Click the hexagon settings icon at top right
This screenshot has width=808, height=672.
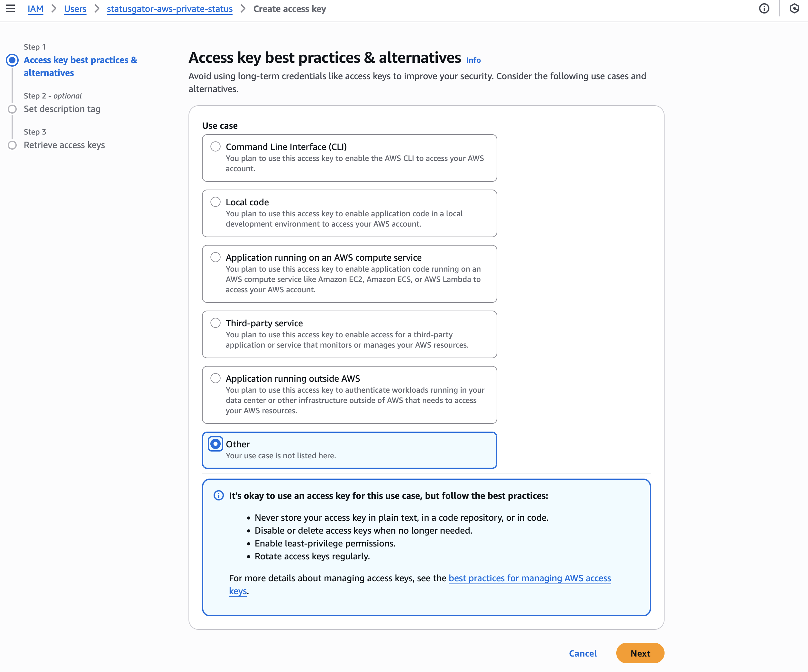point(794,8)
